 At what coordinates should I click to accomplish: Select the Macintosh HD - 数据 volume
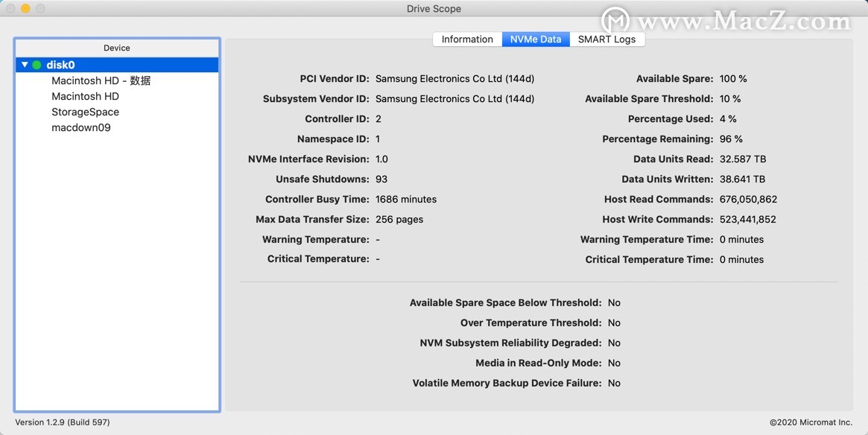[101, 80]
